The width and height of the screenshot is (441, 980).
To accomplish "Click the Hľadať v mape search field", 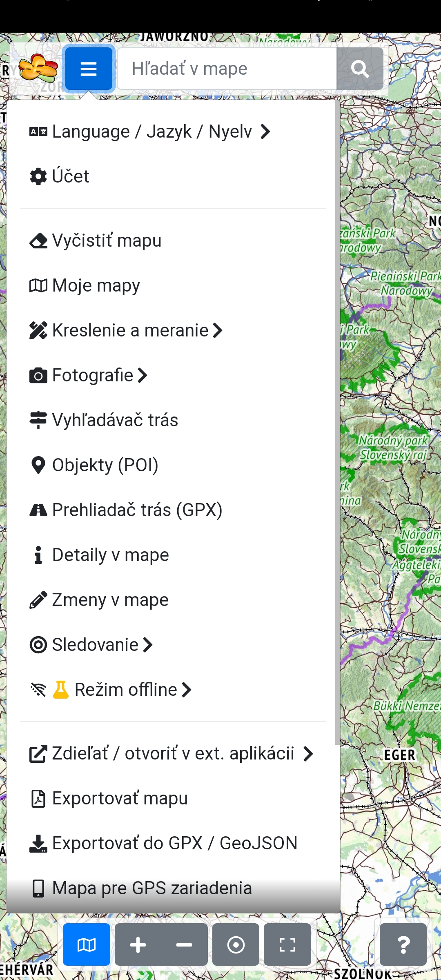I will [x=227, y=69].
